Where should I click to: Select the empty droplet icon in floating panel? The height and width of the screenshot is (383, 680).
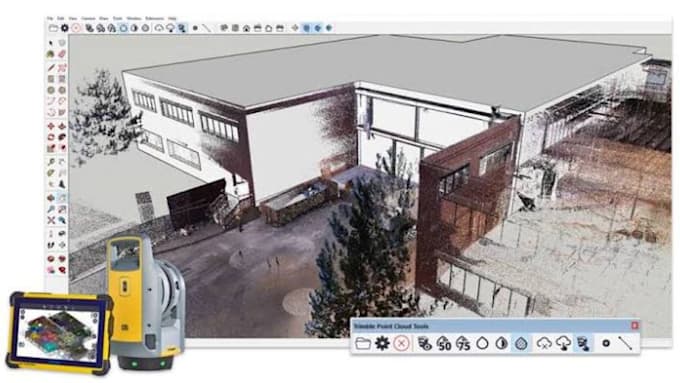click(x=482, y=344)
